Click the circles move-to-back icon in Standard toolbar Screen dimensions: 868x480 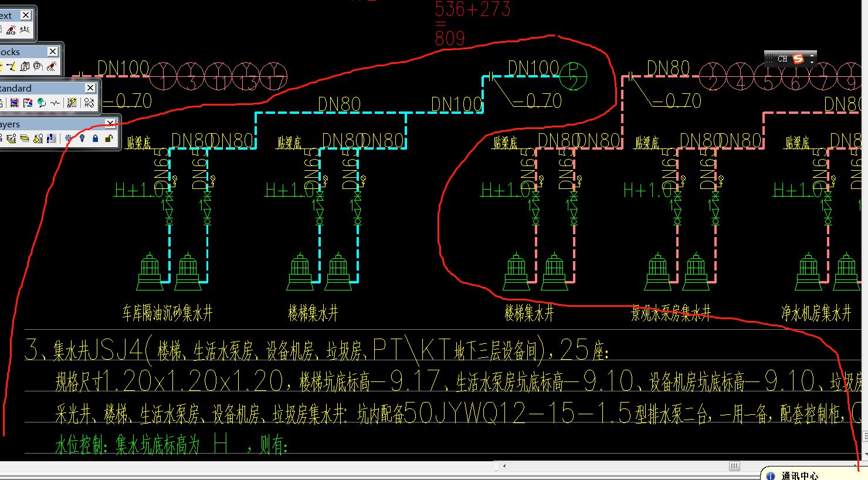[89, 103]
